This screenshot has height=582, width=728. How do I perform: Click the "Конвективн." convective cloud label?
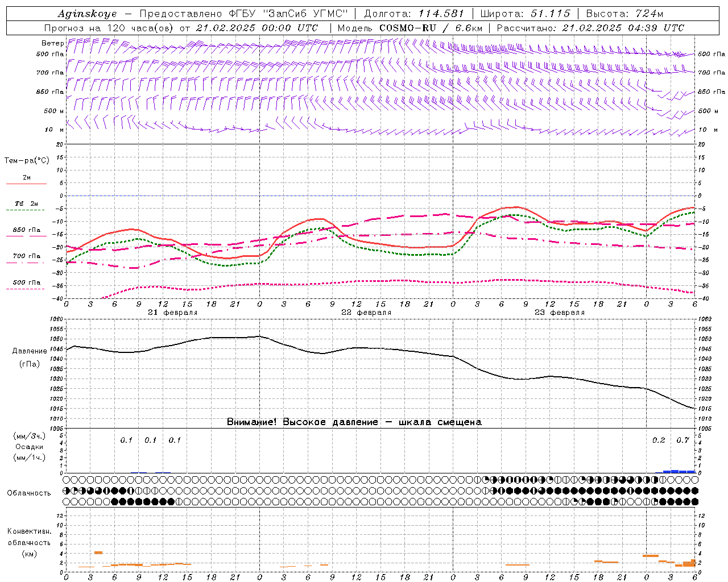click(29, 531)
